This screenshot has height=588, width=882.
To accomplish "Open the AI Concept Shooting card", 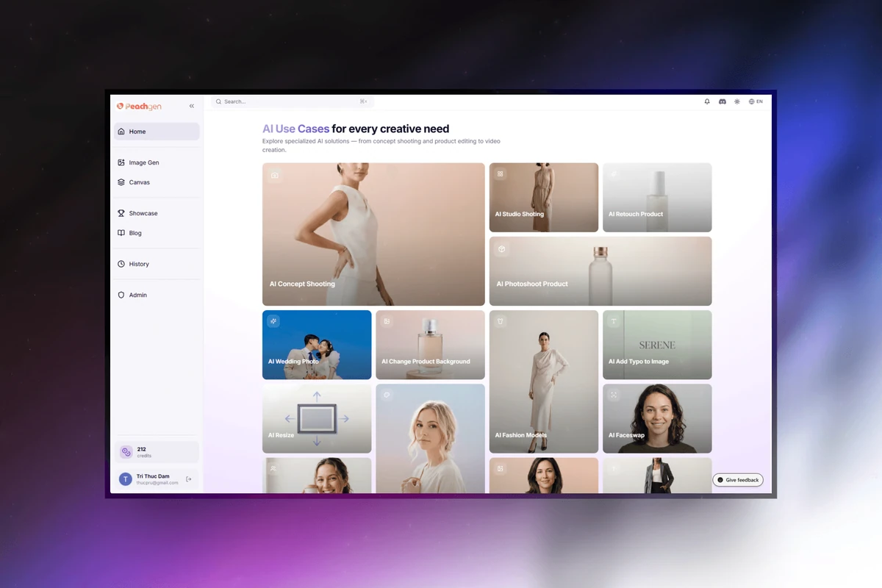I will [373, 234].
